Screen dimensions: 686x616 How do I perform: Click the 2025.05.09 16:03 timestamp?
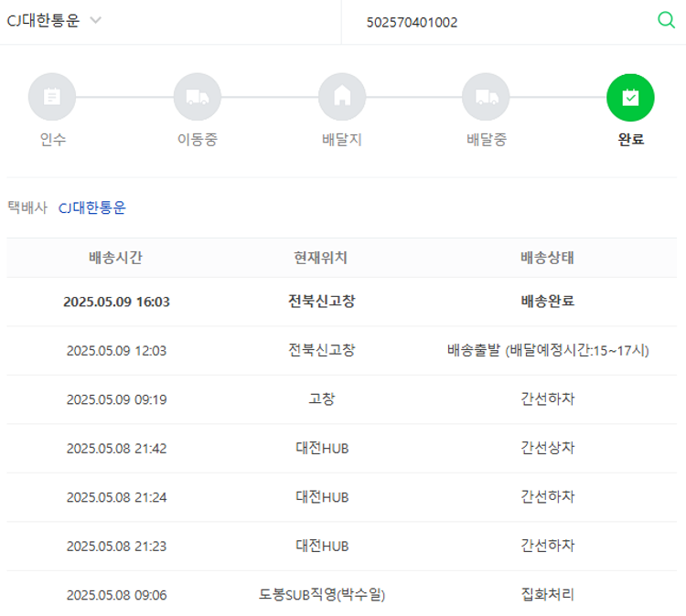(x=116, y=302)
